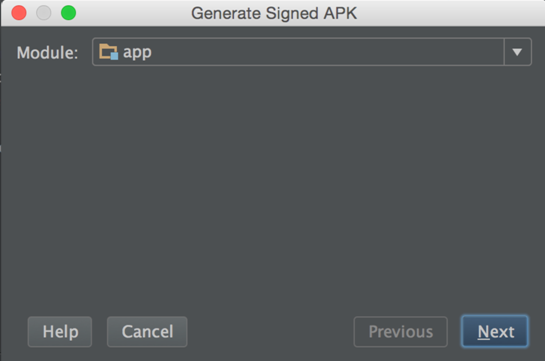Click the red close button in title bar
The image size is (545, 361).
[x=19, y=13]
